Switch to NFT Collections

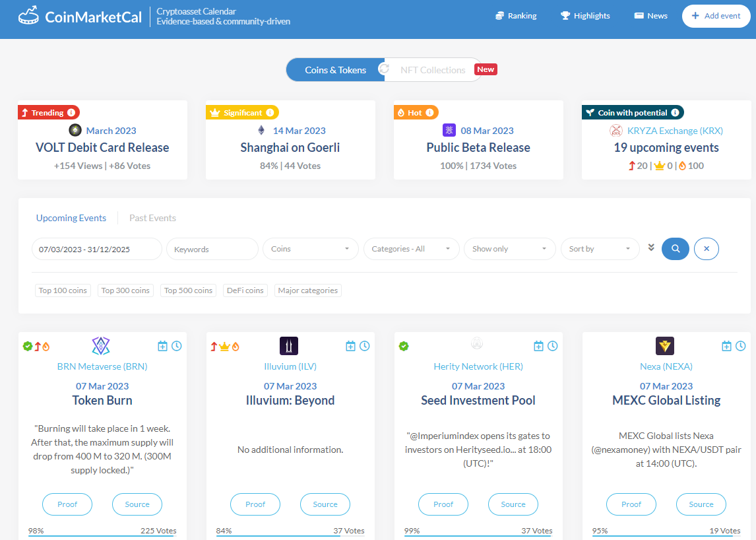(x=433, y=70)
